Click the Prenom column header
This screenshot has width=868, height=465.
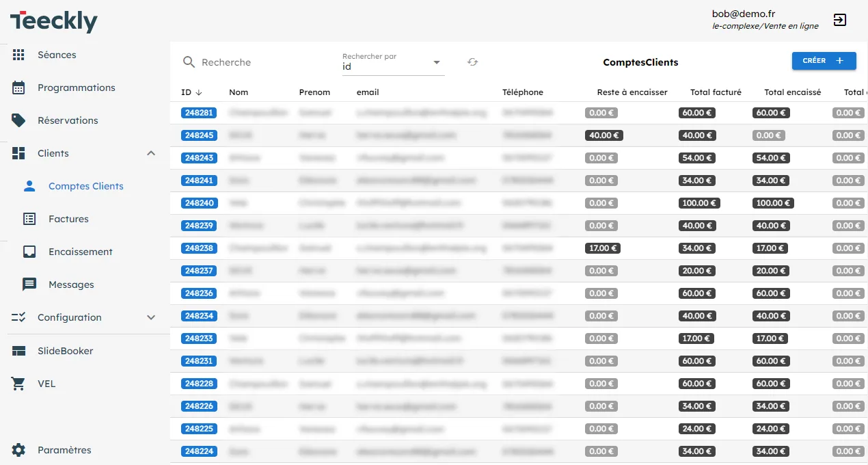(314, 92)
